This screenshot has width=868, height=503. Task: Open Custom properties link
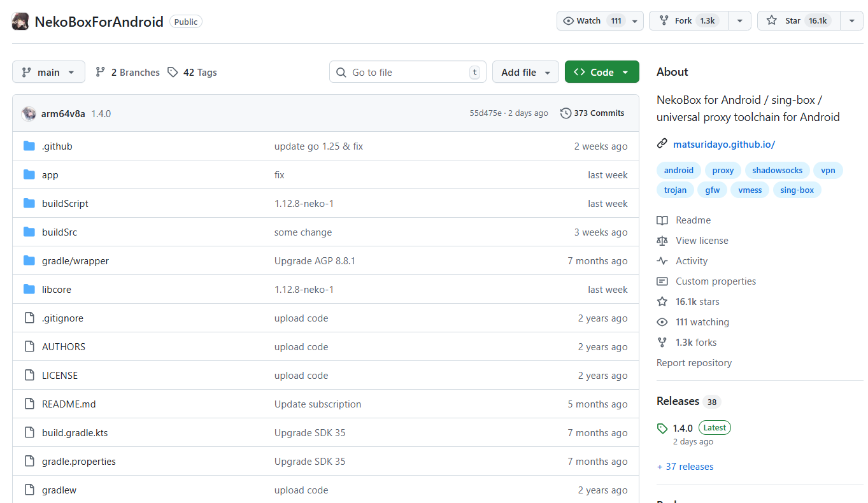click(716, 281)
